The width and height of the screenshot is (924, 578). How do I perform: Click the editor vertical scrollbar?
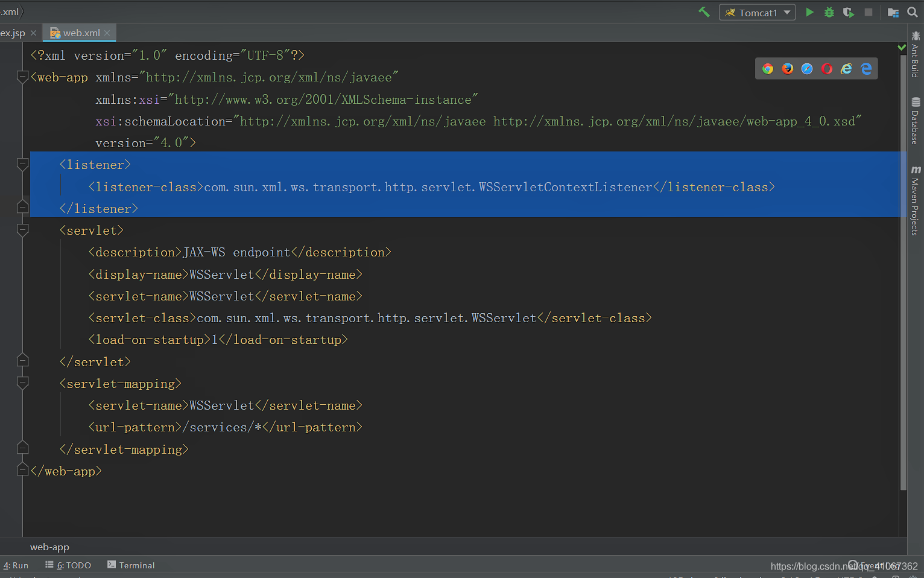point(903,272)
